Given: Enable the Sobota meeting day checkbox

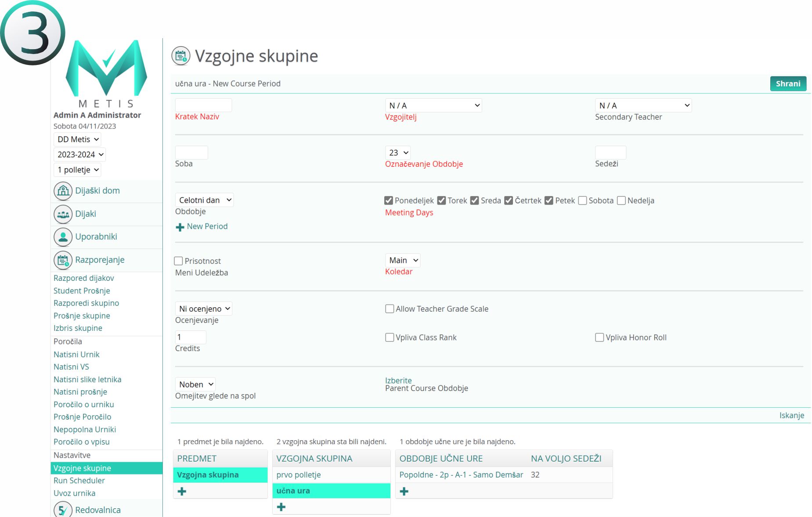Looking at the screenshot, I should [x=582, y=201].
